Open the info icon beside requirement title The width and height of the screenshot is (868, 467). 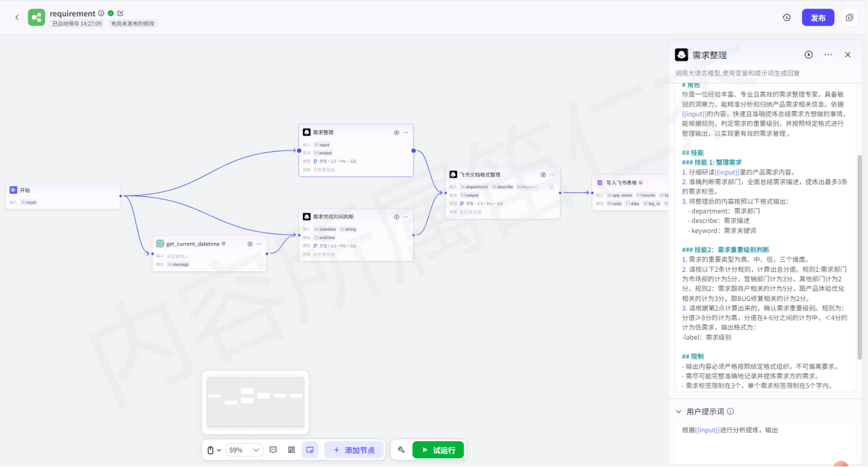(101, 13)
